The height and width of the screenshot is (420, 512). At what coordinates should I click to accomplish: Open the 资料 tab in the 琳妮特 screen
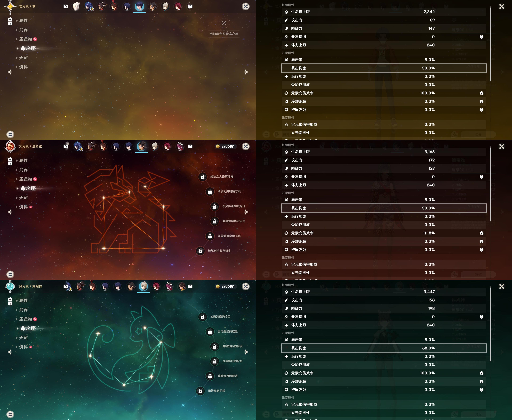(x=23, y=347)
